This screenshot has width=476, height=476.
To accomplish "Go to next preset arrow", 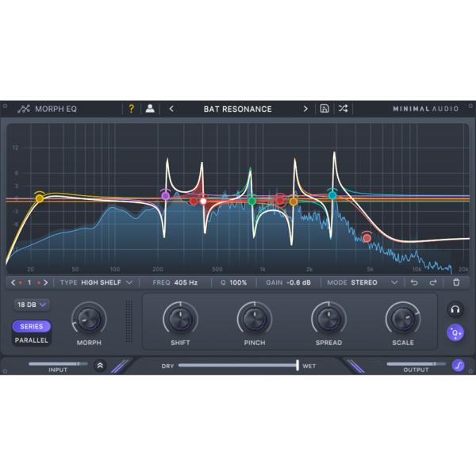I will click(305, 109).
